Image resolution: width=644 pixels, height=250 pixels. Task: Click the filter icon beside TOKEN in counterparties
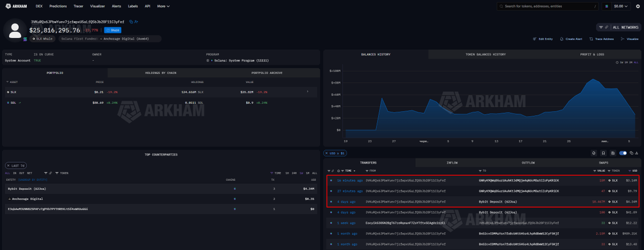(x=57, y=173)
